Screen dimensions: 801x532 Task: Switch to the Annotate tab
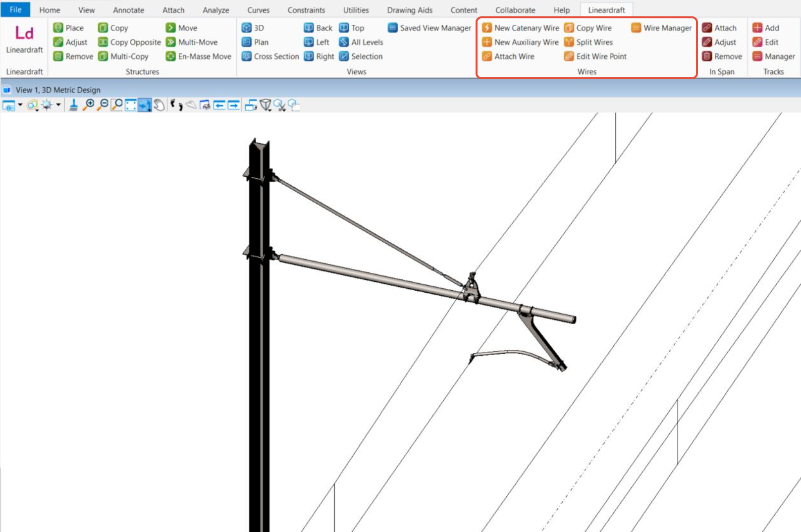click(129, 10)
